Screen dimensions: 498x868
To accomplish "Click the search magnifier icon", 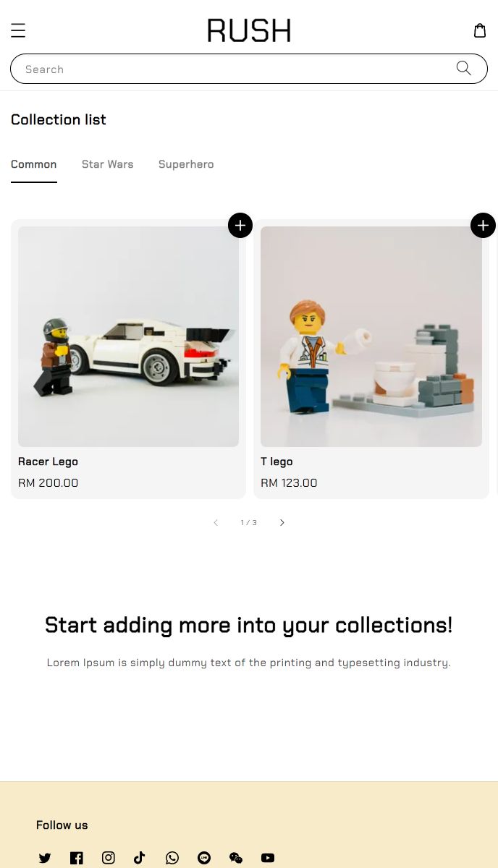I will 464,69.
